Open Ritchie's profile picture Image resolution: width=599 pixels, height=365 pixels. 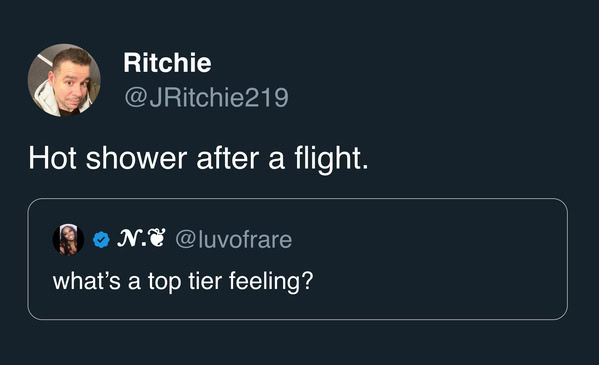coord(64,80)
